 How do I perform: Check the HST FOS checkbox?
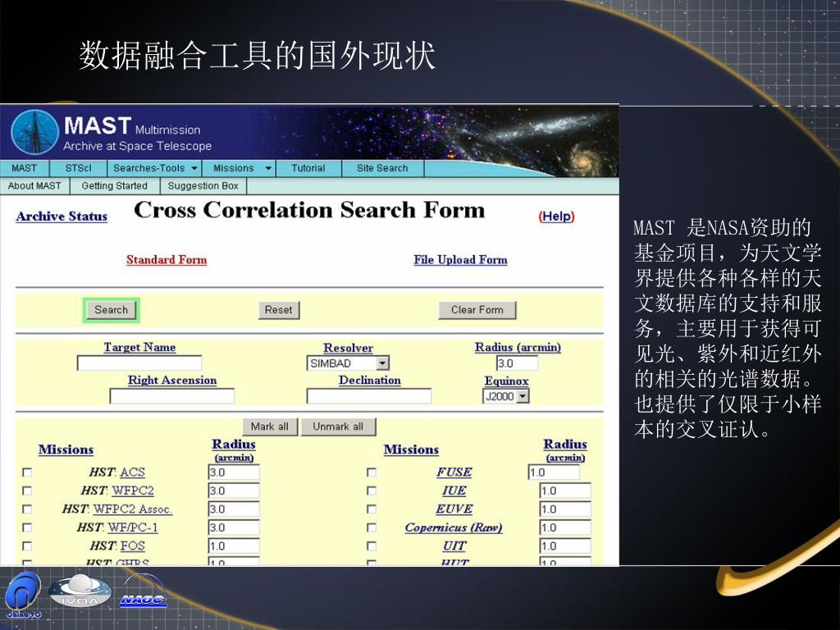coord(27,546)
